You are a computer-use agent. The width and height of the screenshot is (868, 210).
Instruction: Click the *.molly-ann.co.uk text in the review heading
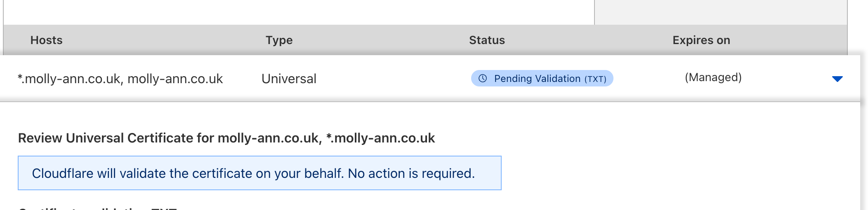pos(380,138)
